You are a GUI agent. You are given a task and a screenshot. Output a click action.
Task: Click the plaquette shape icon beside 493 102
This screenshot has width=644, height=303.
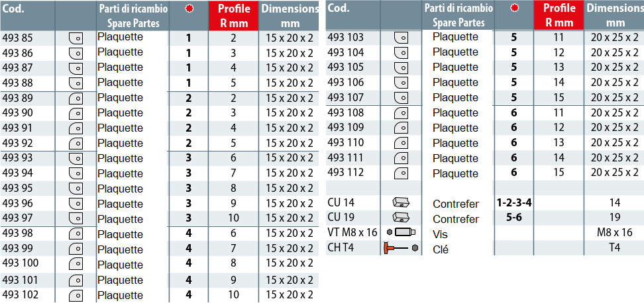[x=75, y=295]
